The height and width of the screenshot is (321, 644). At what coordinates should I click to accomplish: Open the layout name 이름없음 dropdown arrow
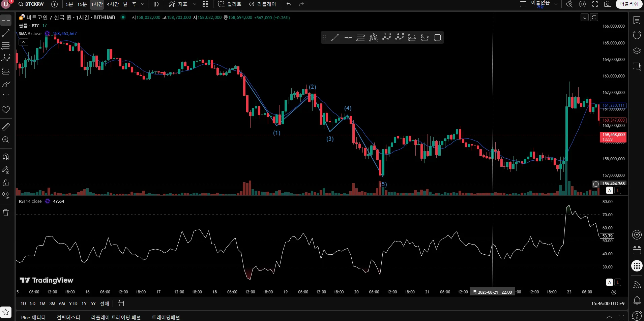pyautogui.click(x=556, y=4)
